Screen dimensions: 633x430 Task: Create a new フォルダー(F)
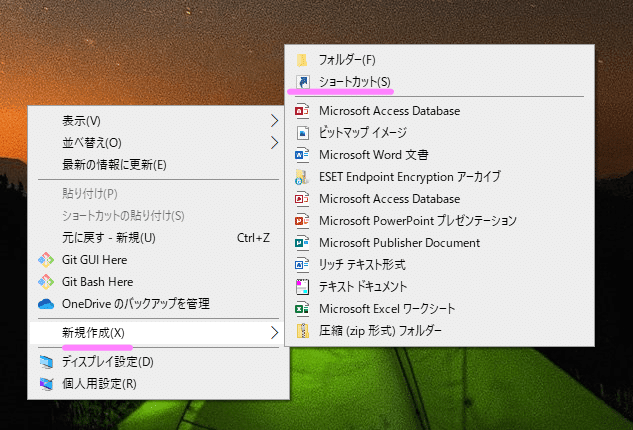pyautogui.click(x=440, y=60)
